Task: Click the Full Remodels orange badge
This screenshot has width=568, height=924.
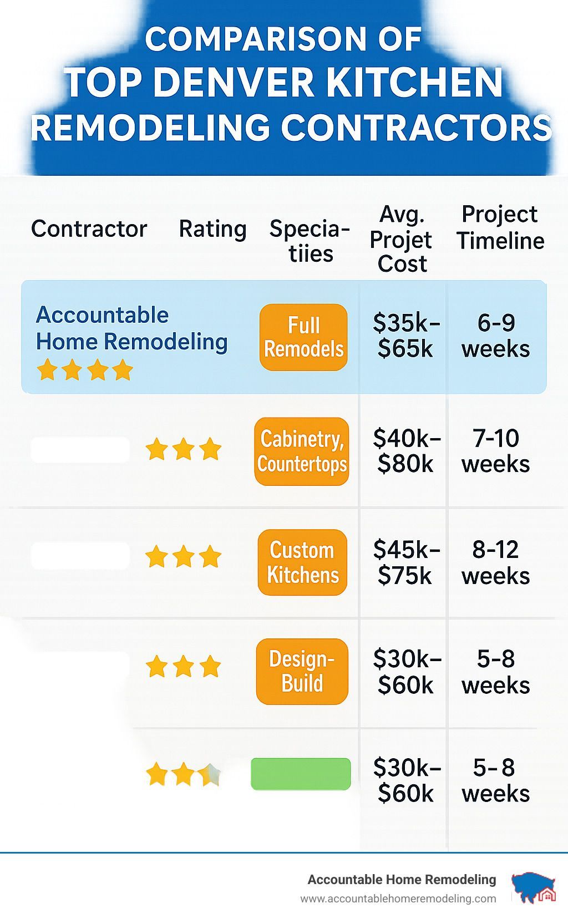Action: [x=303, y=337]
